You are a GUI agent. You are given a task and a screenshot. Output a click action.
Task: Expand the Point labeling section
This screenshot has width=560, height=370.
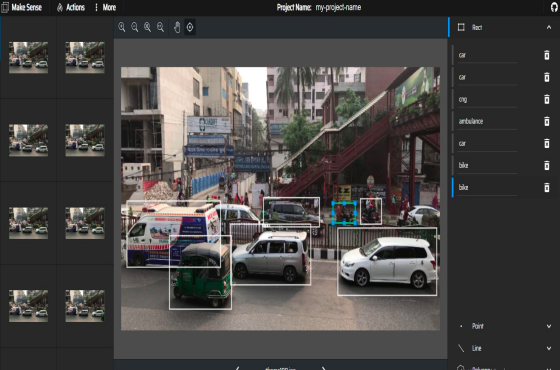click(549, 326)
